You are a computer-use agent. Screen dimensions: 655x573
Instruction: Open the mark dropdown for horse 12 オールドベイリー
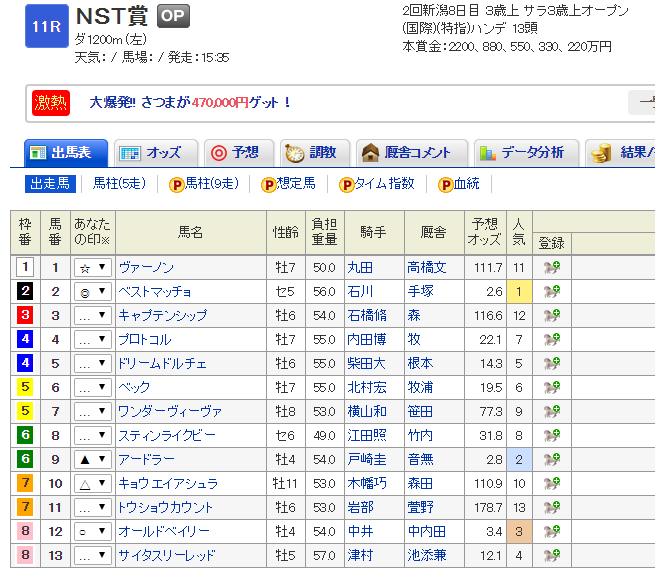pos(93,532)
